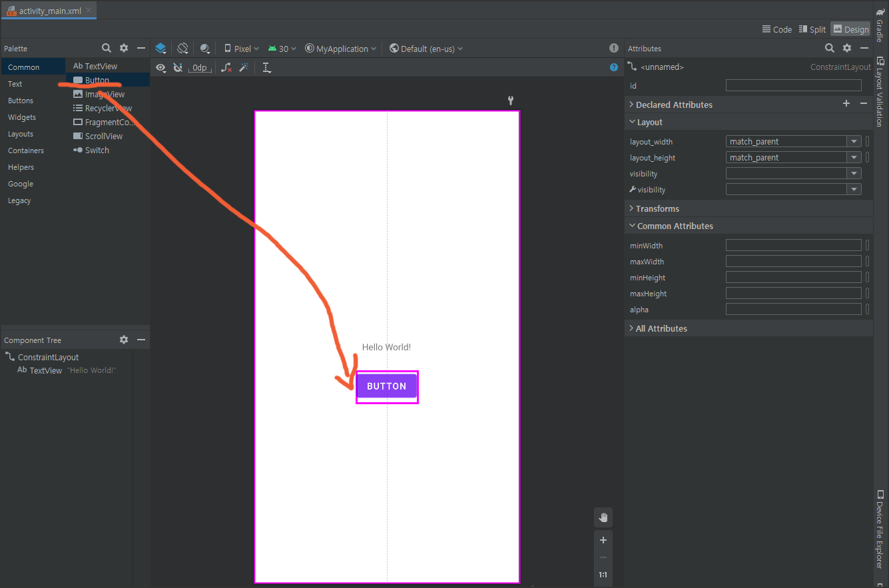The image size is (889, 588).
Task: Minimize the Palette panel
Action: pyautogui.click(x=141, y=48)
